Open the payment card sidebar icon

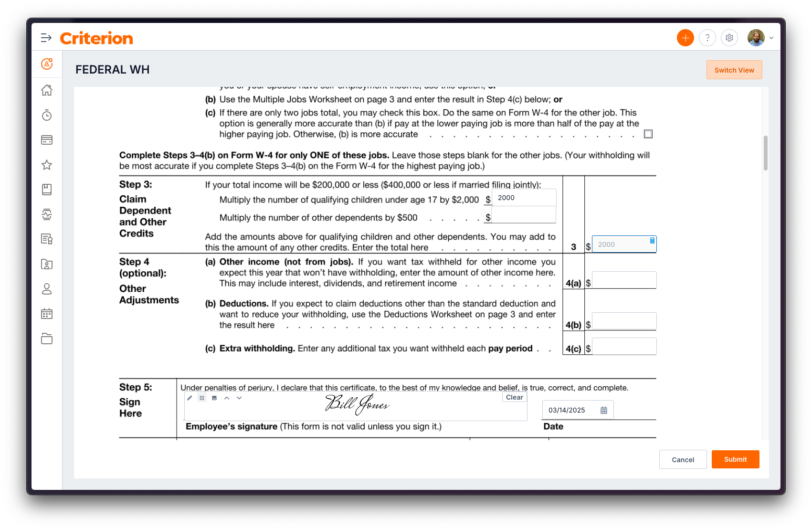click(x=47, y=140)
